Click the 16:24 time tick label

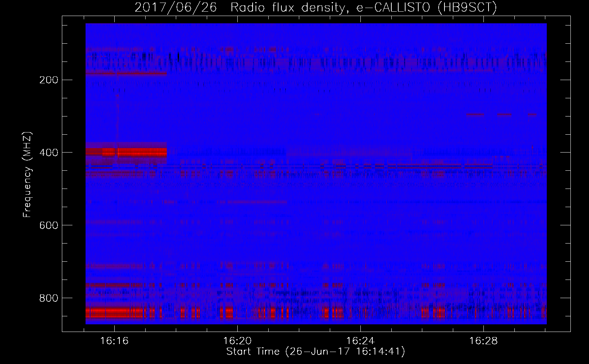360,341
